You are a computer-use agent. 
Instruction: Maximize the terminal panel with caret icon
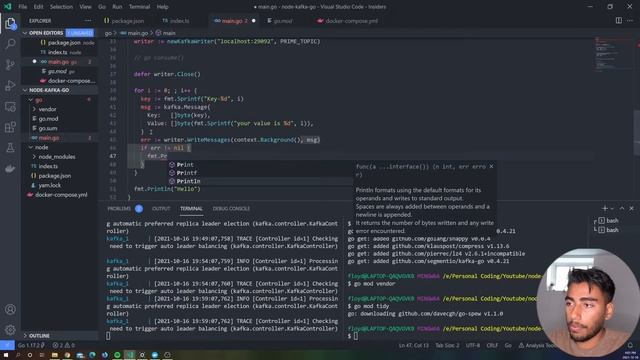pyautogui.click(x=622, y=208)
